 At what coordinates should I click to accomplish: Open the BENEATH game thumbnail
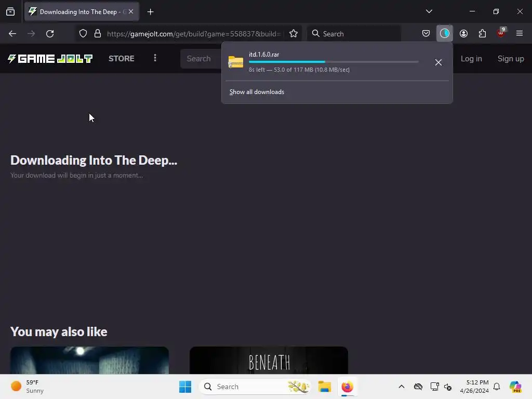click(269, 360)
